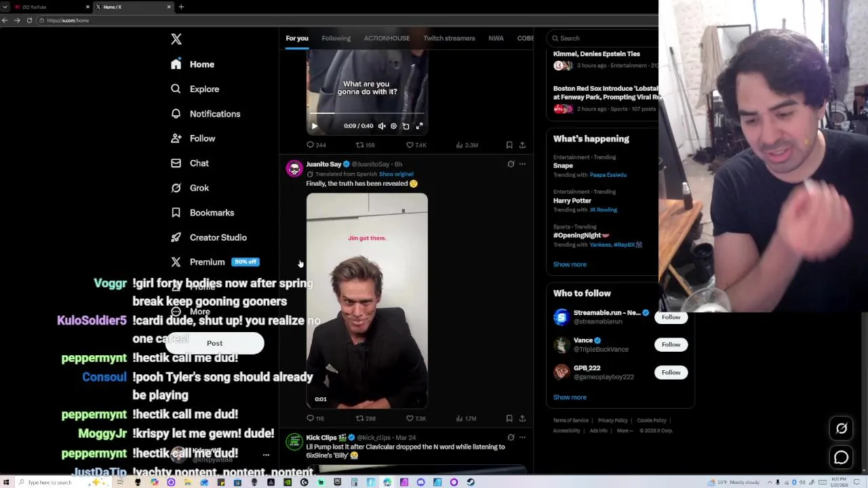Play the top video
Screen dimensions: 868x488
315,126
